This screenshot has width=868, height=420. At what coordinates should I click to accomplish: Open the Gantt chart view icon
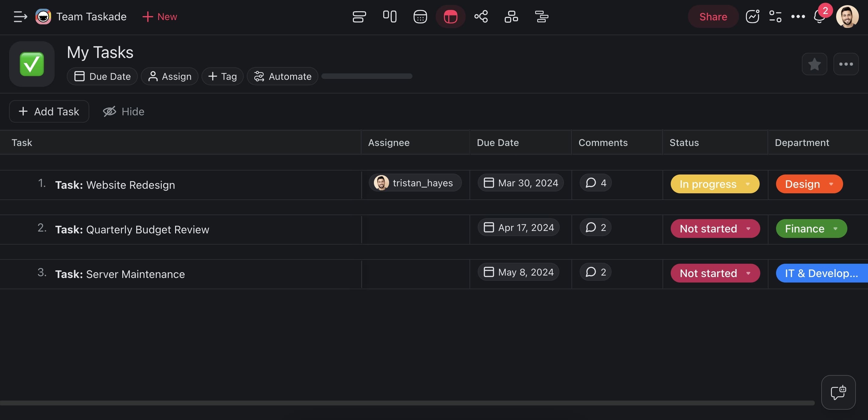coord(541,16)
